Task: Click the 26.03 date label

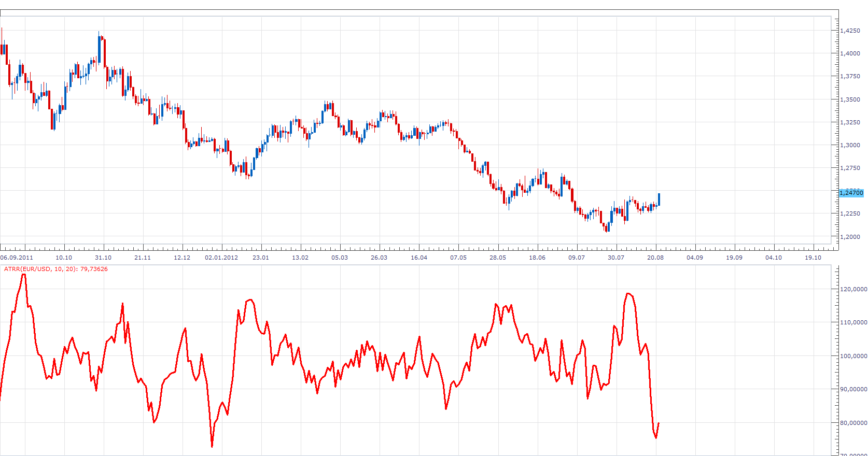Action: point(379,258)
